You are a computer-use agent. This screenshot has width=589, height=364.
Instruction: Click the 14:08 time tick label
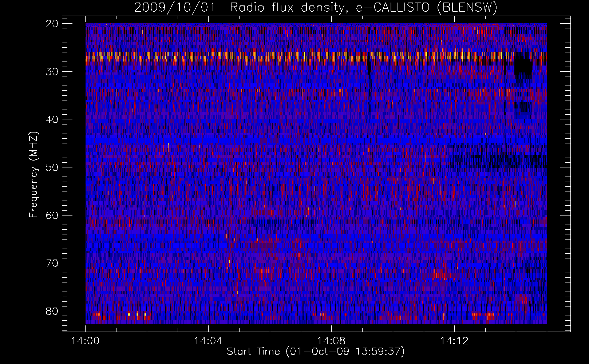point(331,341)
